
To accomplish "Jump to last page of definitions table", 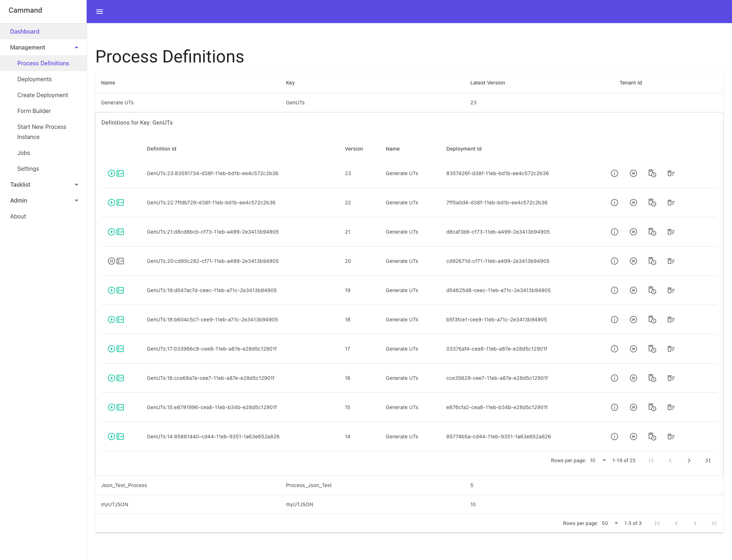I will (707, 460).
